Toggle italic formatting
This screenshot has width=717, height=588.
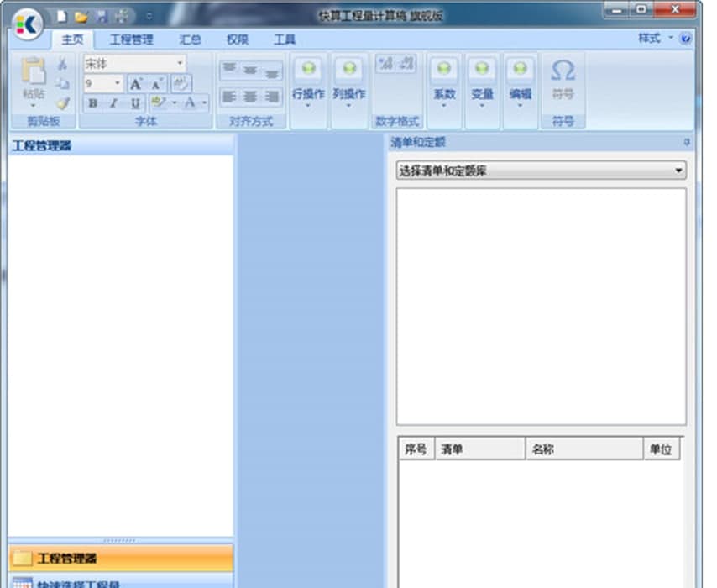pyautogui.click(x=114, y=103)
